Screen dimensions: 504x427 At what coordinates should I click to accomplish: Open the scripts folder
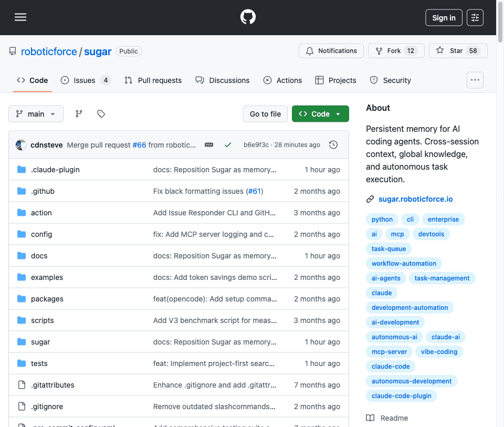coord(43,320)
